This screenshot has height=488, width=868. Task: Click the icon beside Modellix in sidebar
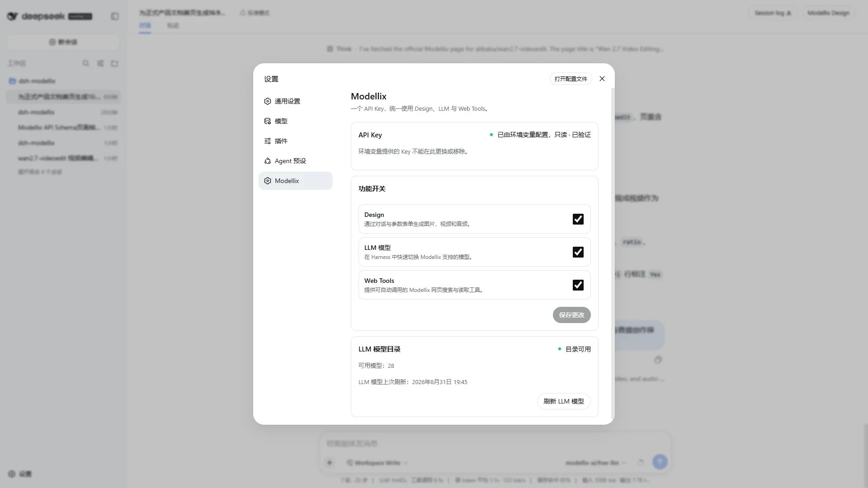(268, 181)
